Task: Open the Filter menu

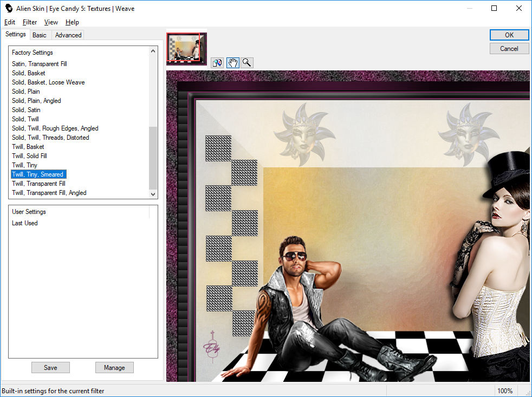Action: pos(29,22)
